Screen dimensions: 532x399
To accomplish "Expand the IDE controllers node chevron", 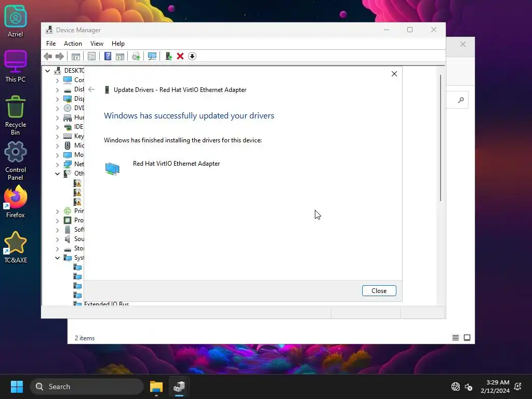I will (x=57, y=127).
